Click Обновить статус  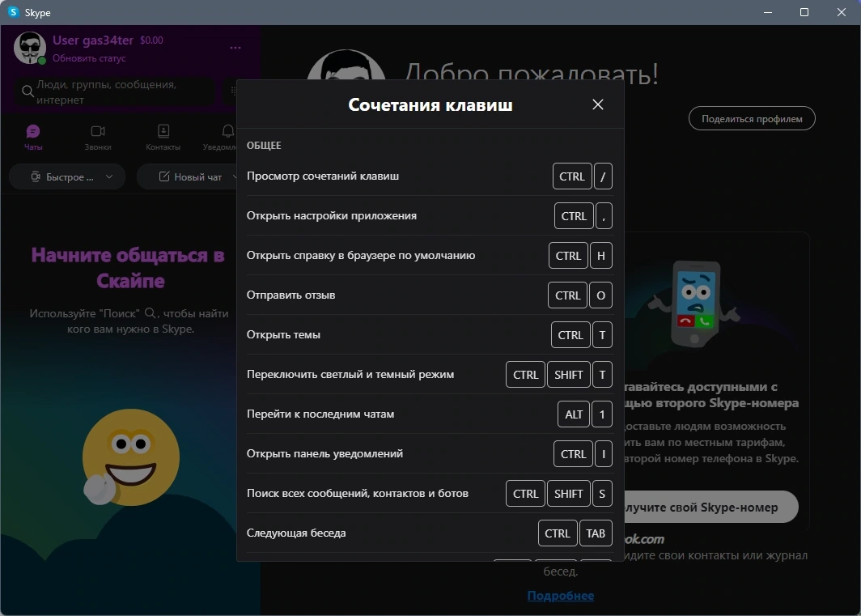pos(89,58)
